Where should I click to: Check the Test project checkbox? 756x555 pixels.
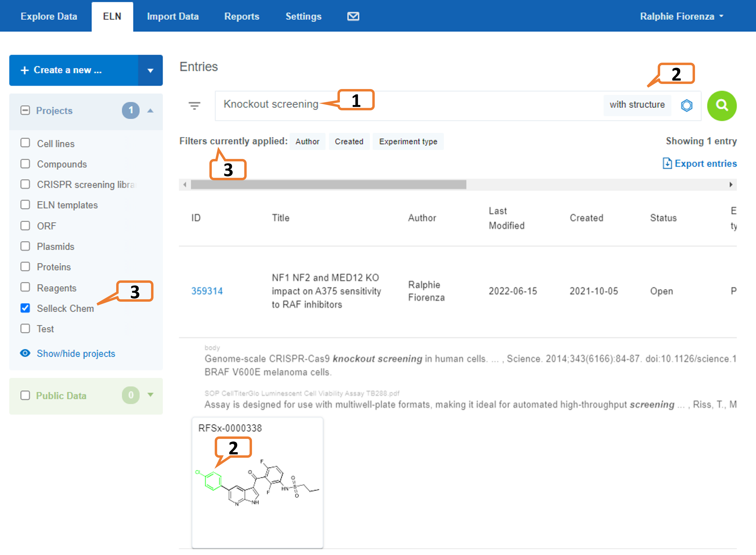[x=25, y=328]
